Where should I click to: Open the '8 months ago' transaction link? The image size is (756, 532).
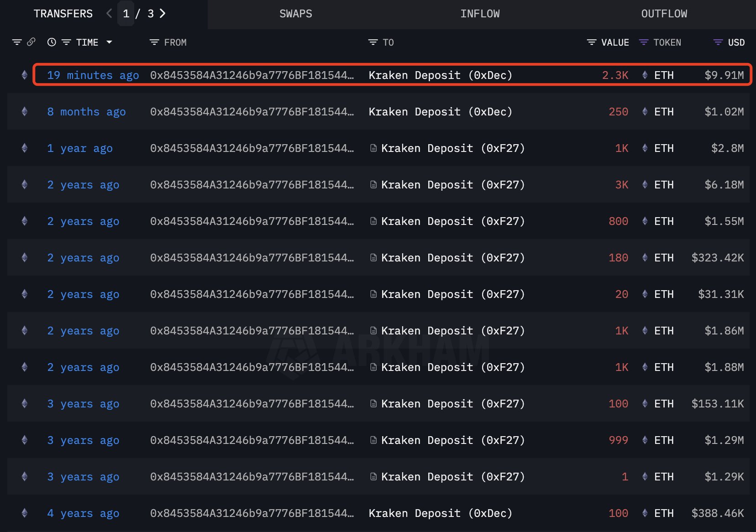86,112
